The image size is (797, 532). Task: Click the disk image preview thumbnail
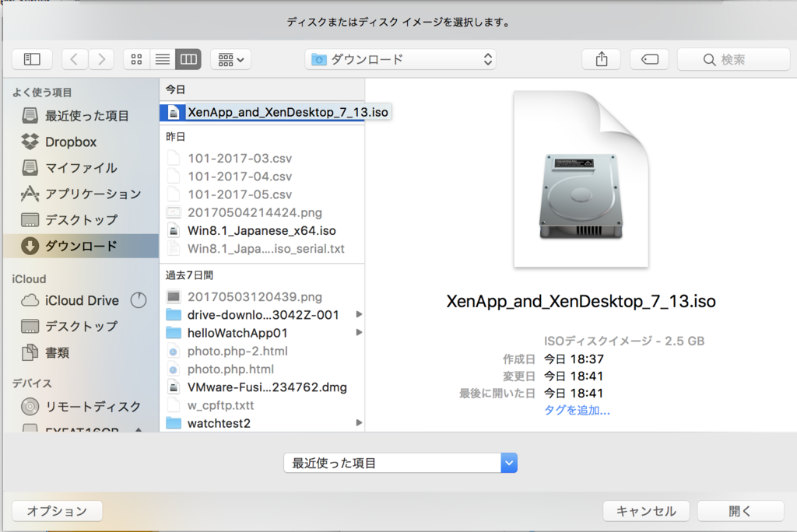581,179
